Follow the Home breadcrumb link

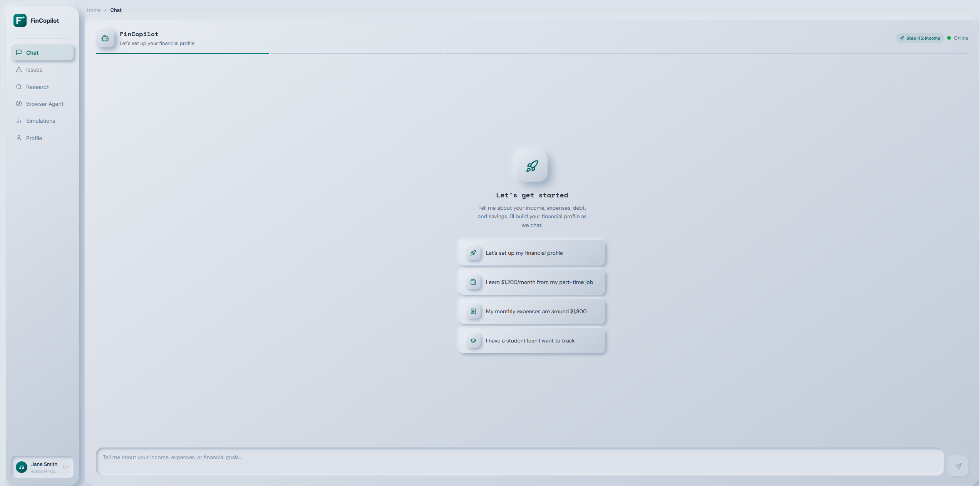pyautogui.click(x=94, y=10)
